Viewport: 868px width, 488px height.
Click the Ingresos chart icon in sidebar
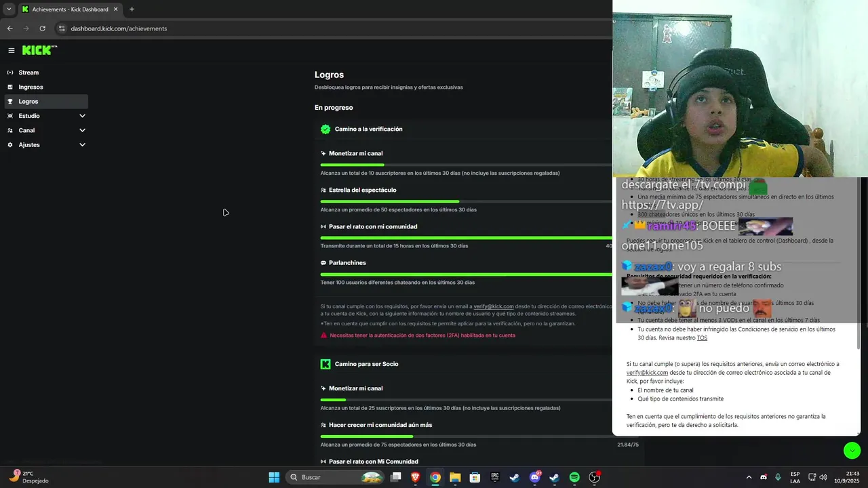[x=10, y=87]
